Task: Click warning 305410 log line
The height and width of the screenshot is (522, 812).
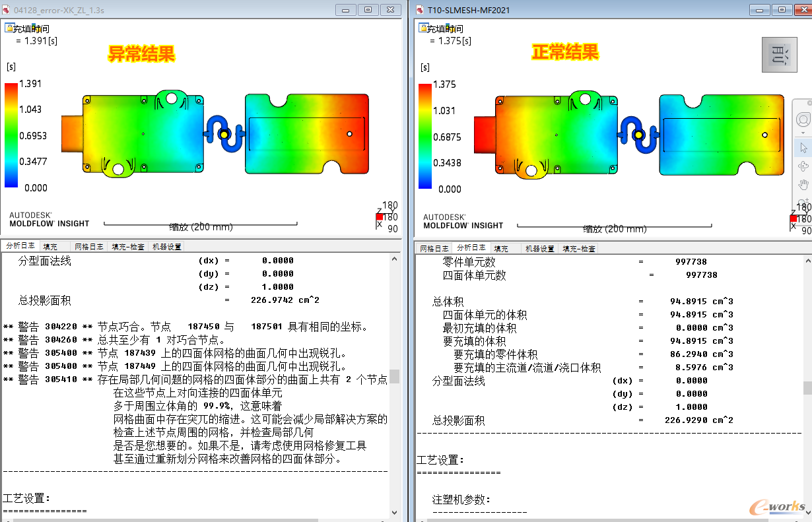Action: [x=195, y=379]
